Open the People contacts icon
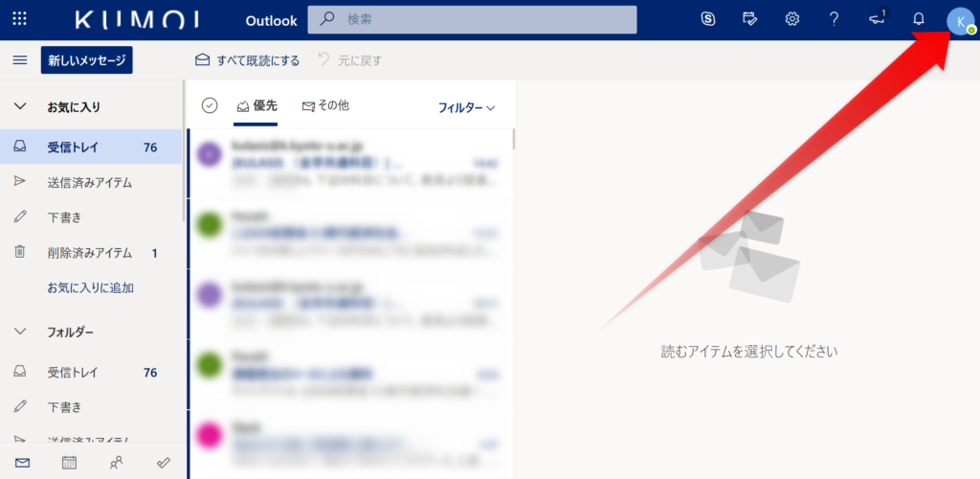Screen dimensions: 980x479 pyautogui.click(x=116, y=463)
